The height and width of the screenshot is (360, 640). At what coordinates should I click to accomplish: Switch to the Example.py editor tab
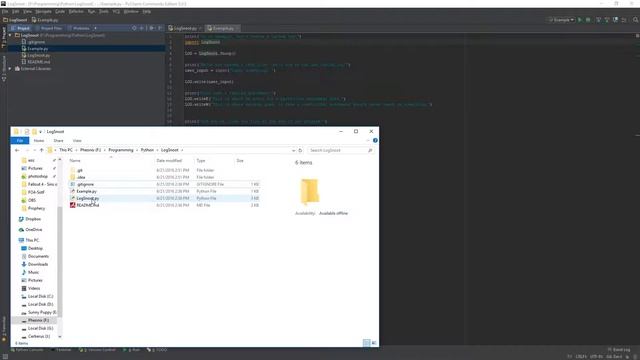coord(222,28)
